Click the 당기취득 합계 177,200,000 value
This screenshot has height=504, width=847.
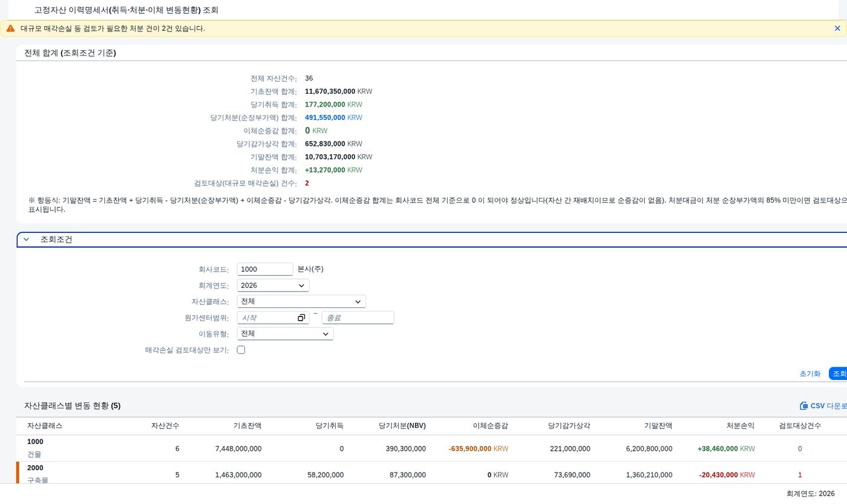333,105
